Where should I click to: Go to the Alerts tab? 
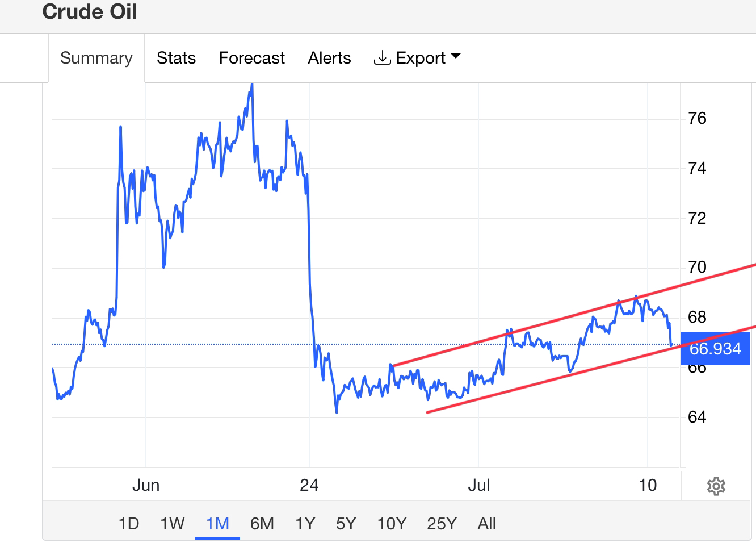329,58
